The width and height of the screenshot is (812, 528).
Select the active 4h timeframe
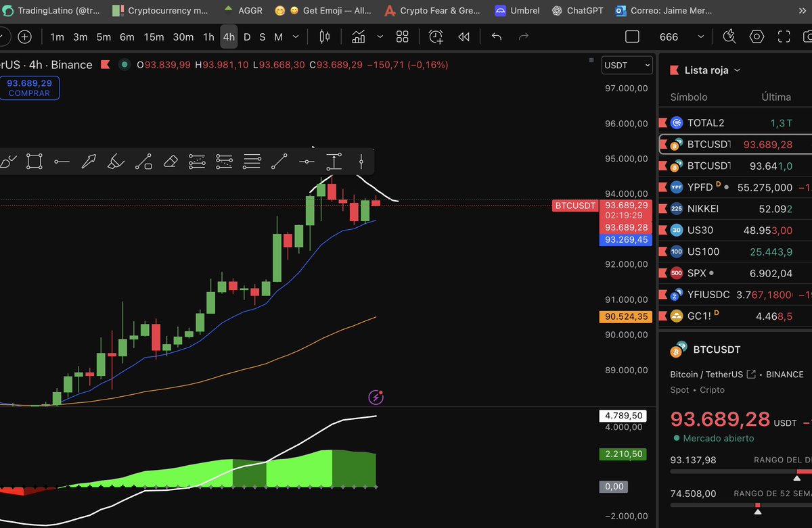pos(229,37)
